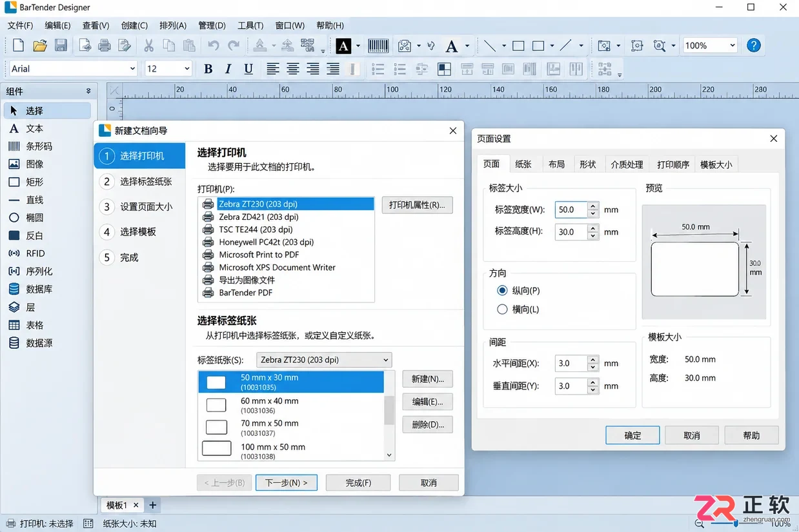Draw a line with the toolbar line tool
The height and width of the screenshot is (532, 799).
(x=490, y=46)
